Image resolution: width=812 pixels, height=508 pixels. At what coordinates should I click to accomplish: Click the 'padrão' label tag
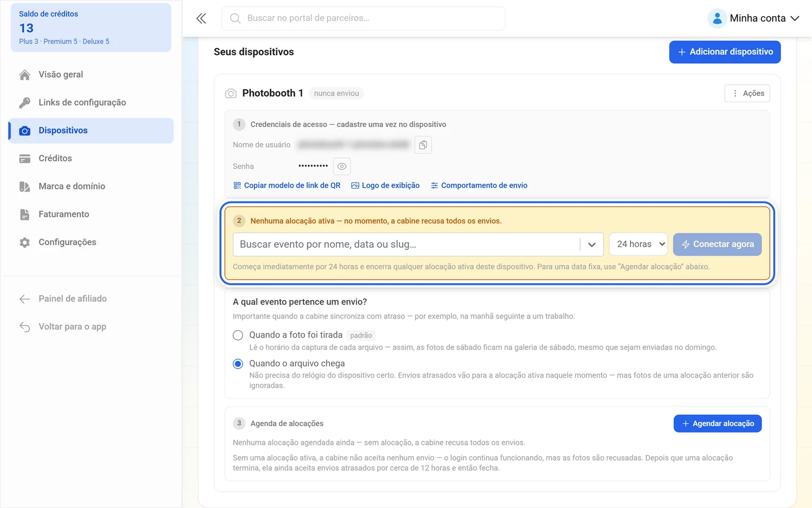361,335
